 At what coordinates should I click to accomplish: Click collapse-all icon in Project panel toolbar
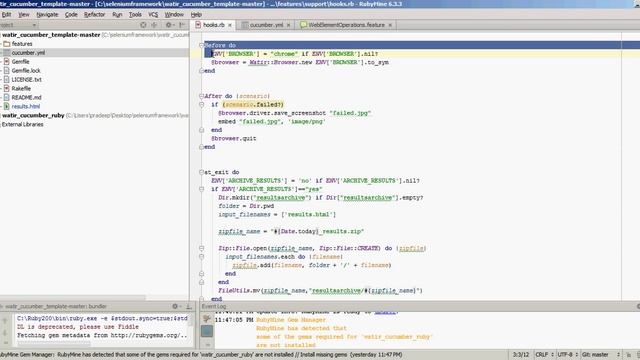point(154,25)
